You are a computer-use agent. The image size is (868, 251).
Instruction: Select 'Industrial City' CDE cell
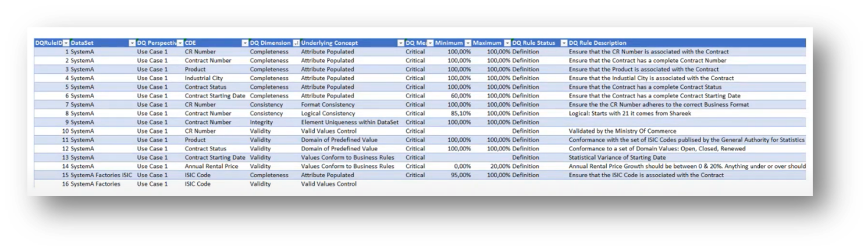point(204,78)
